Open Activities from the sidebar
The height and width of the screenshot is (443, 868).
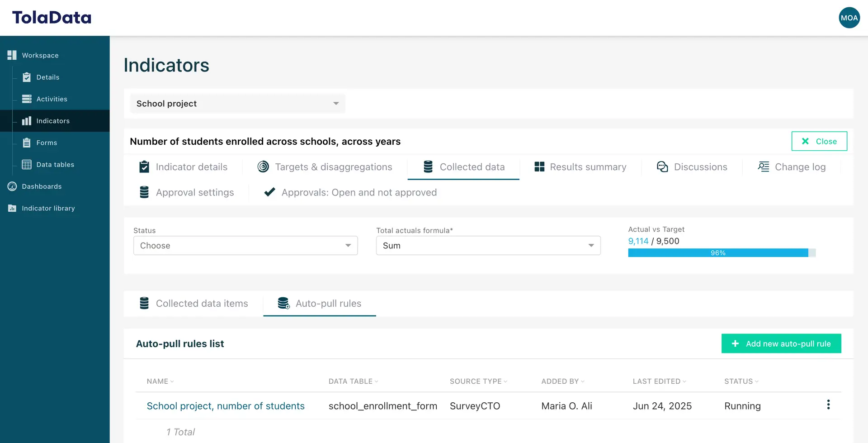tap(51, 99)
